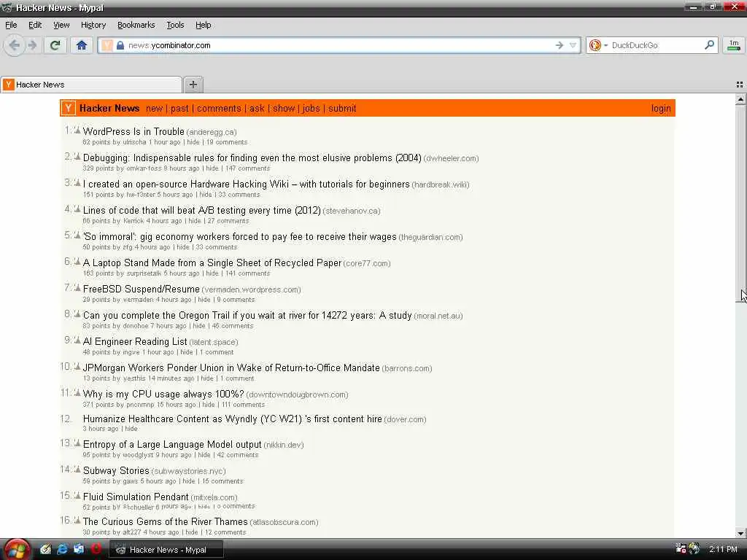Image resolution: width=747 pixels, height=560 pixels.
Task: Open the address bar history dropdown
Action: (573, 45)
